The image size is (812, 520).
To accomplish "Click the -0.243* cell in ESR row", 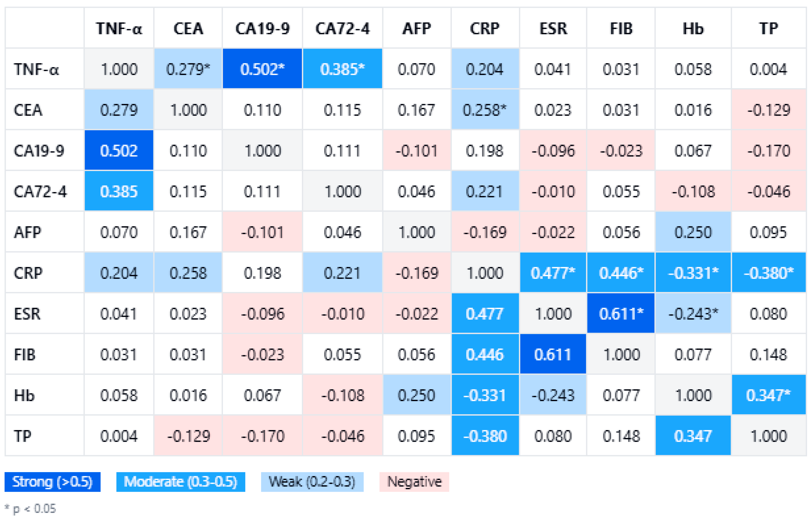I will (693, 313).
